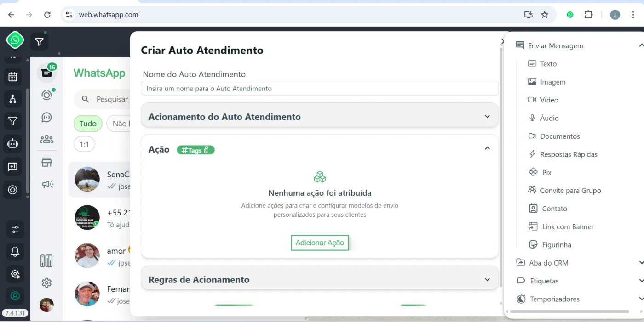The height and width of the screenshot is (322, 644).
Task: Open the notification bell icon
Action: click(x=15, y=252)
